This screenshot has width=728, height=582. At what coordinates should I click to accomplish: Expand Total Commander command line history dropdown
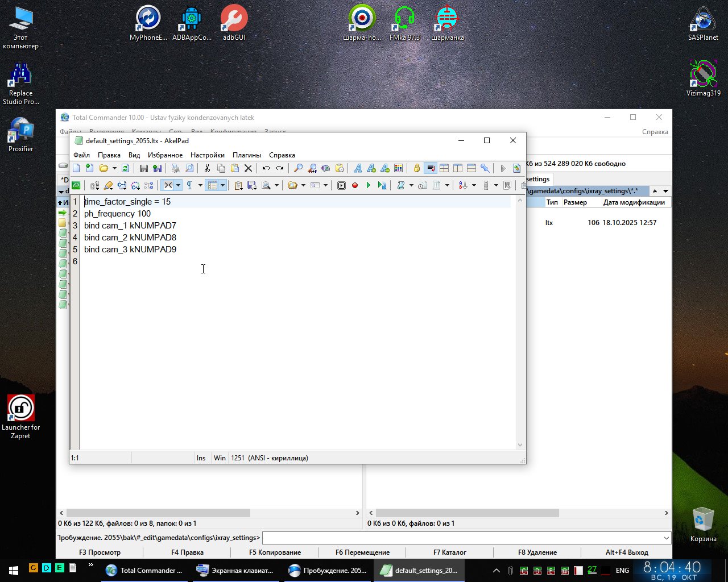pos(666,538)
